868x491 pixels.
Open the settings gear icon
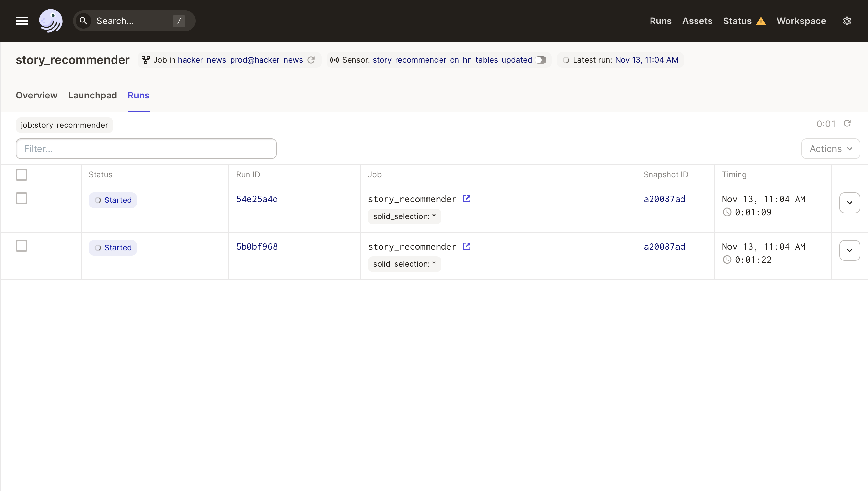click(x=847, y=21)
